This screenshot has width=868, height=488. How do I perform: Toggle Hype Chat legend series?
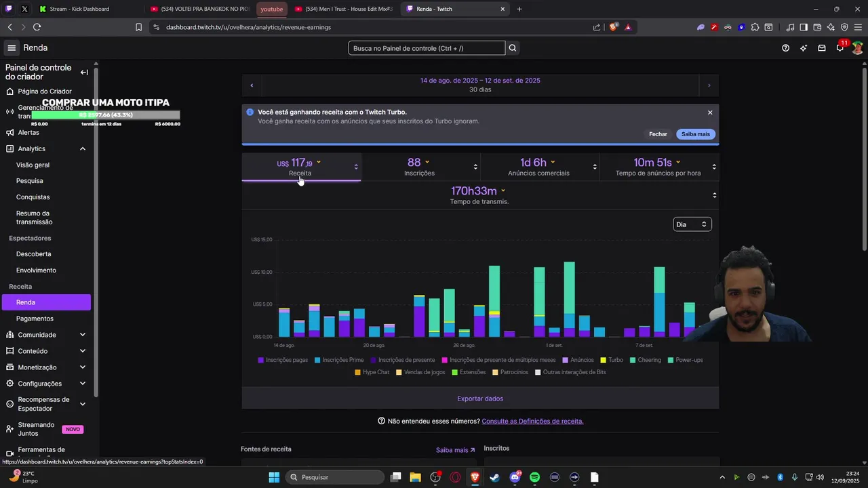tap(372, 372)
